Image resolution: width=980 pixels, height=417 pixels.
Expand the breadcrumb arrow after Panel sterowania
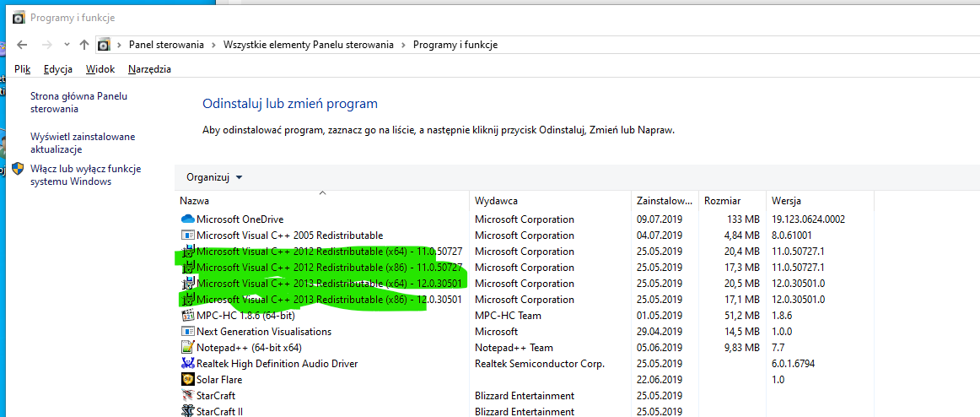pos(213,45)
